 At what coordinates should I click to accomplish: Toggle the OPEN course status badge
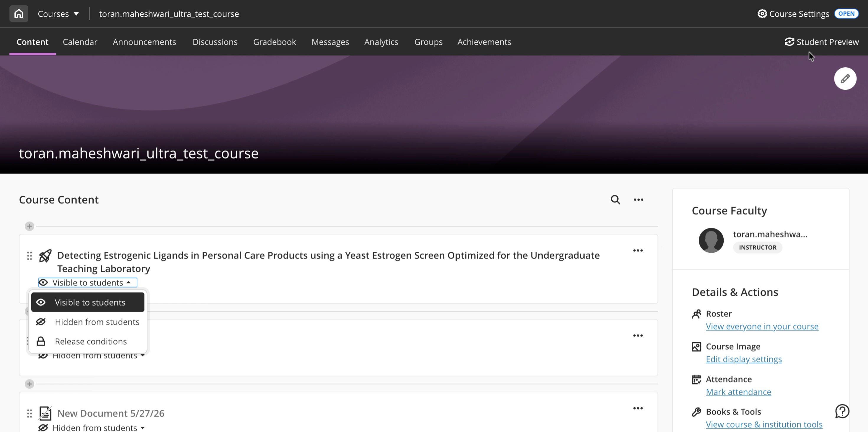(846, 14)
